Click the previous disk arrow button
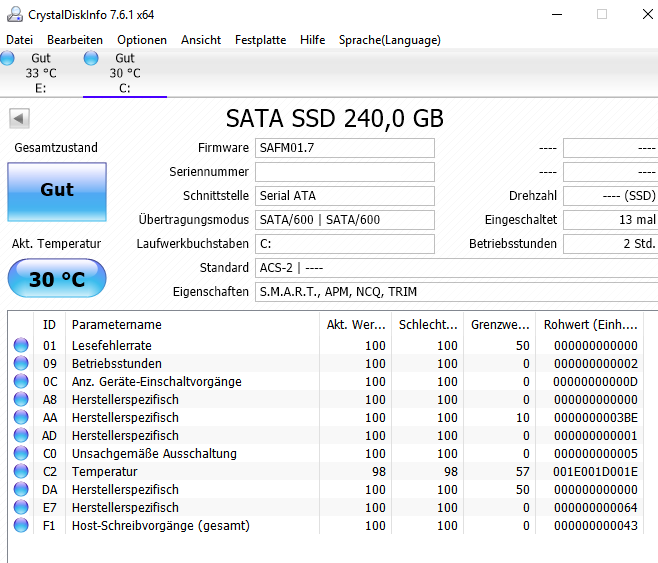This screenshot has height=563, width=658. [x=19, y=118]
